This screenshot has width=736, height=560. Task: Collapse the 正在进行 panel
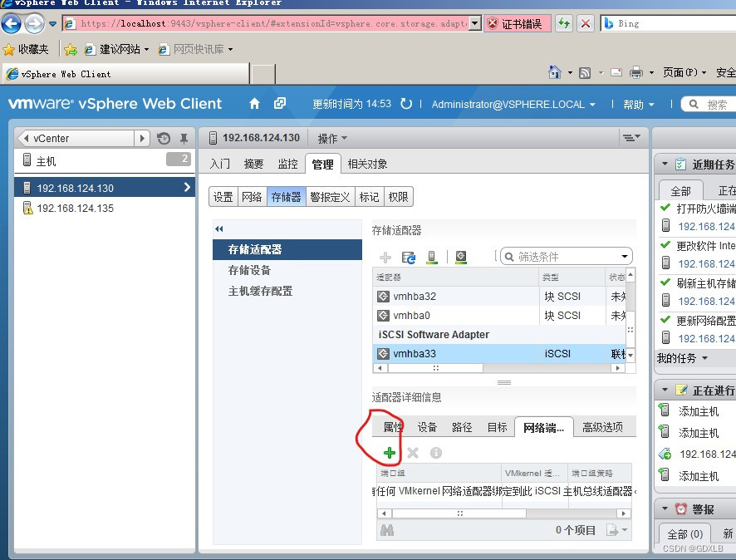tap(665, 390)
